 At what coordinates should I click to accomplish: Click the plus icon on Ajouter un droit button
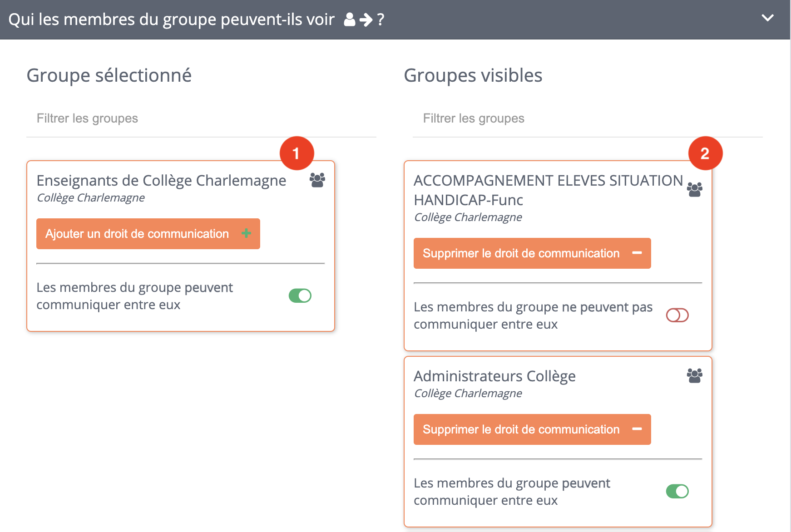[x=247, y=234]
